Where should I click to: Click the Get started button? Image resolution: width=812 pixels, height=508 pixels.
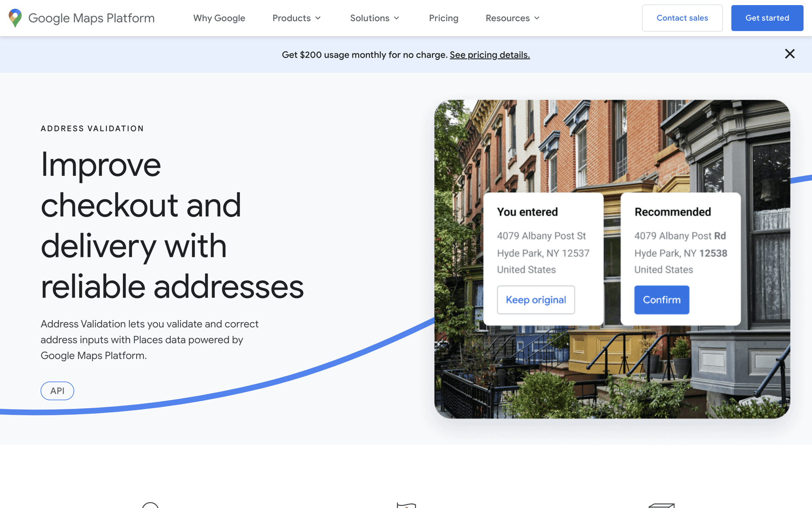pyautogui.click(x=767, y=18)
